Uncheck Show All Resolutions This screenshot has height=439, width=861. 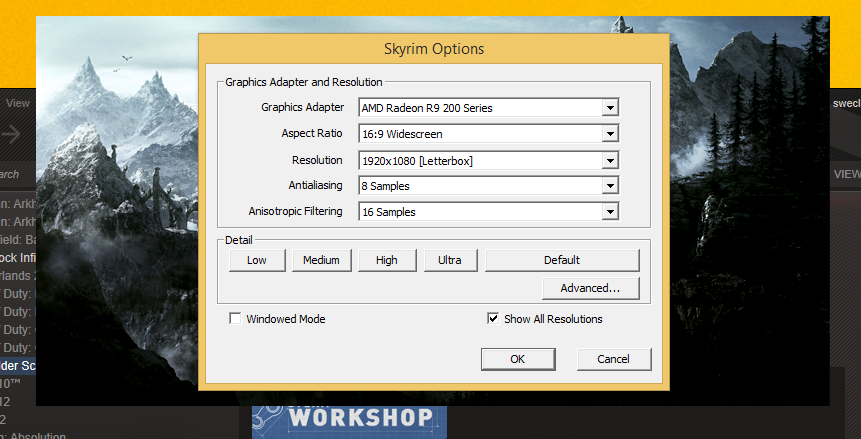493,319
